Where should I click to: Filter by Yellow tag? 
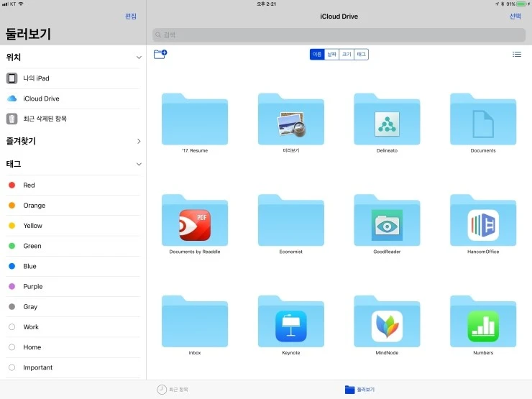pos(73,226)
